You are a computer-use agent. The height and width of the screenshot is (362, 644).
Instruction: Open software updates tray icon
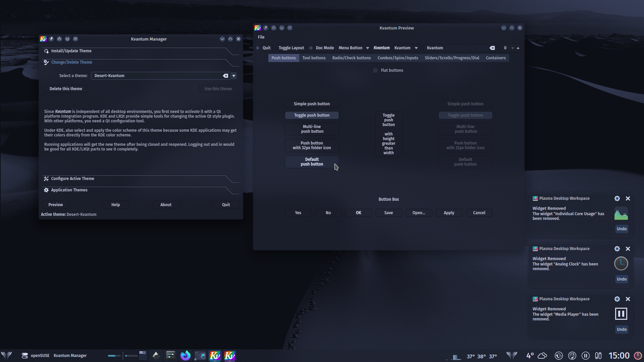point(559,356)
